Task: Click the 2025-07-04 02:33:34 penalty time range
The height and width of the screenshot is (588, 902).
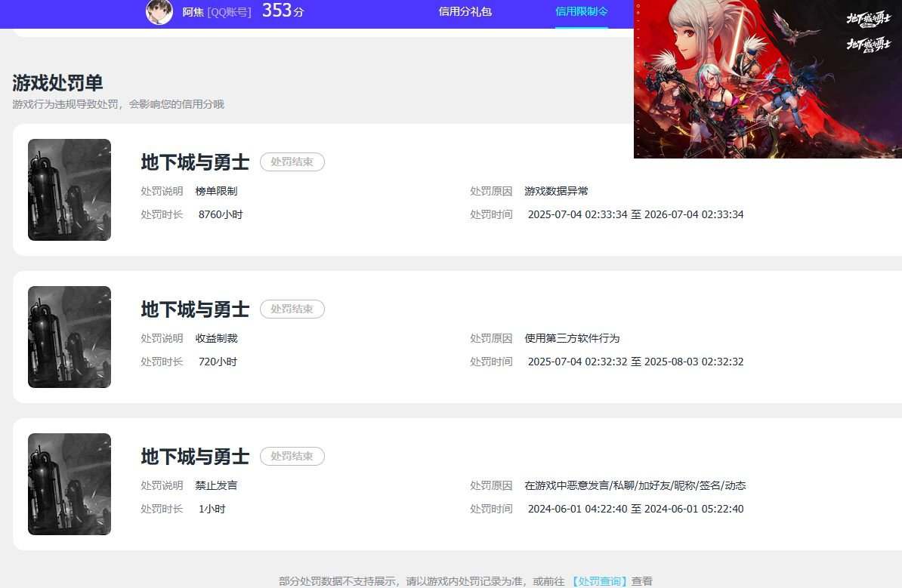Action: tap(635, 214)
